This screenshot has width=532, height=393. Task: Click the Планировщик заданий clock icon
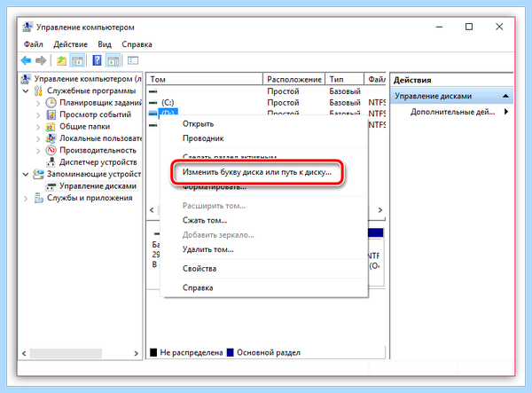[51, 103]
